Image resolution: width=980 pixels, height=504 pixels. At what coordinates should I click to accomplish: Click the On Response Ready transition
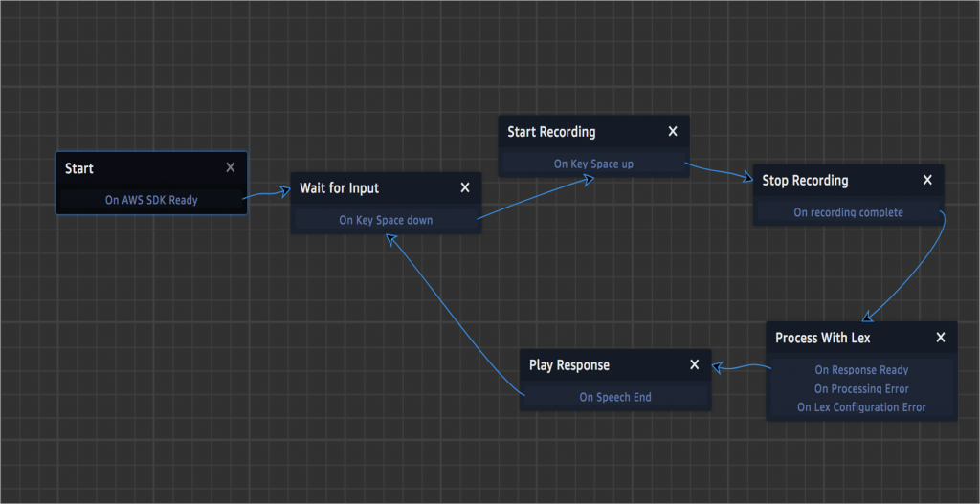[x=861, y=370]
